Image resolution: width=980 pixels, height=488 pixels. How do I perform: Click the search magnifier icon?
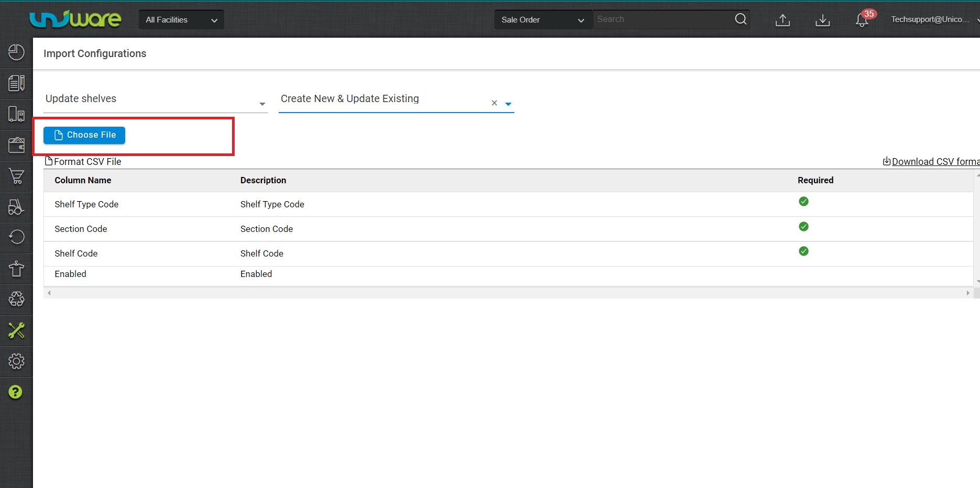[x=740, y=19]
